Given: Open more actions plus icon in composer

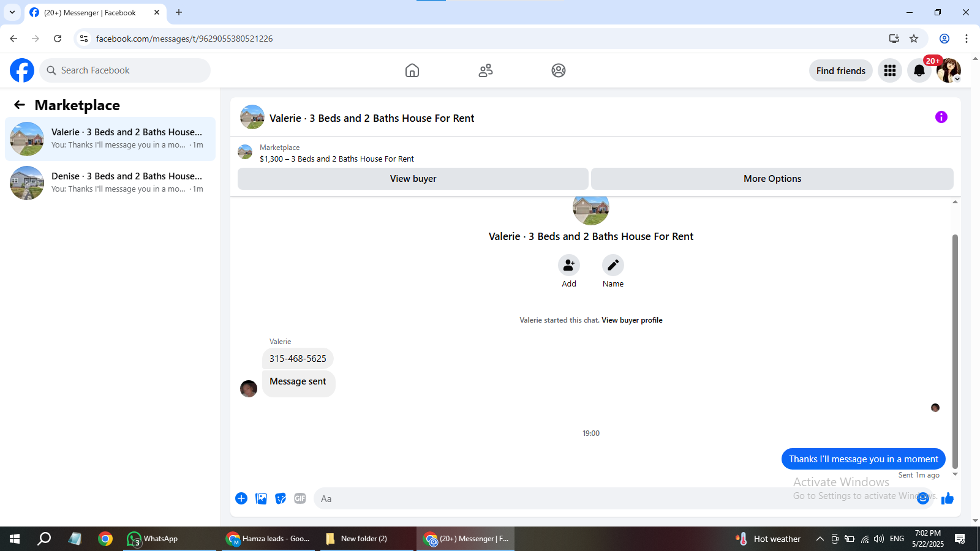Looking at the screenshot, I should coord(241,498).
